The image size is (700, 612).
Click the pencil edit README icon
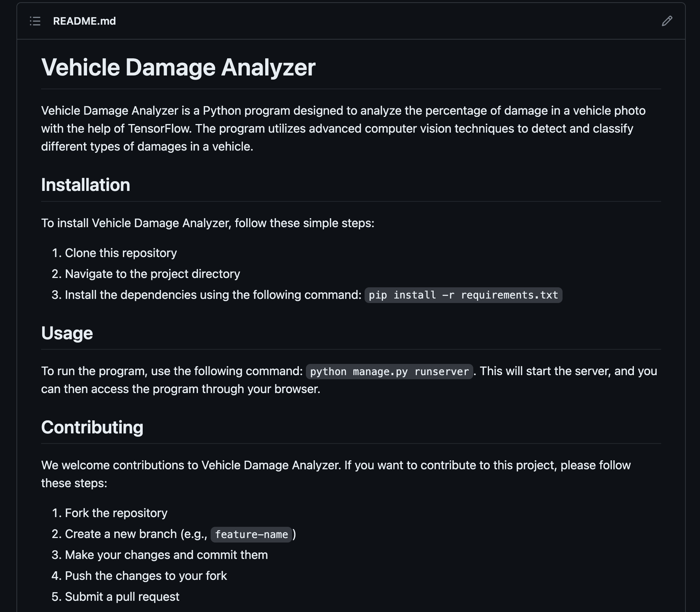coord(667,21)
